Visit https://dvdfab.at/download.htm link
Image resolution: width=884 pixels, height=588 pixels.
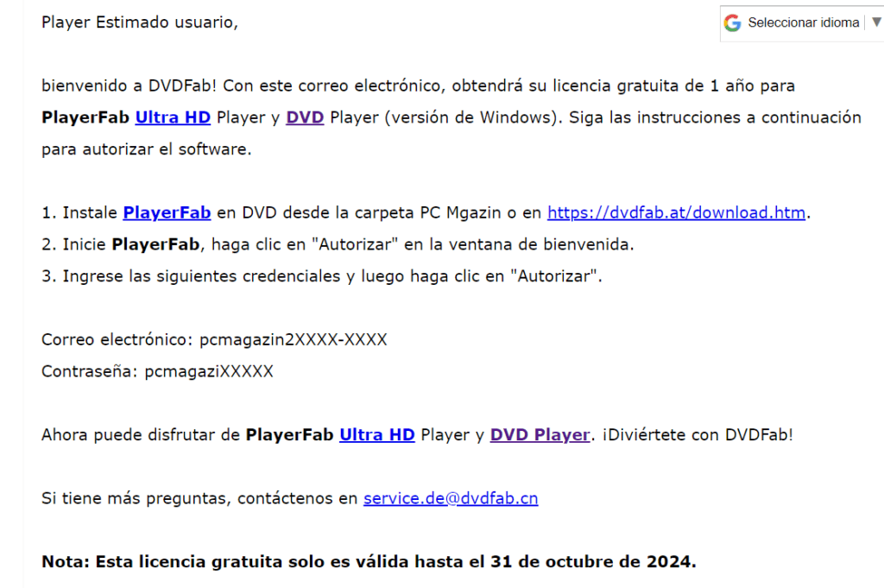click(x=676, y=212)
